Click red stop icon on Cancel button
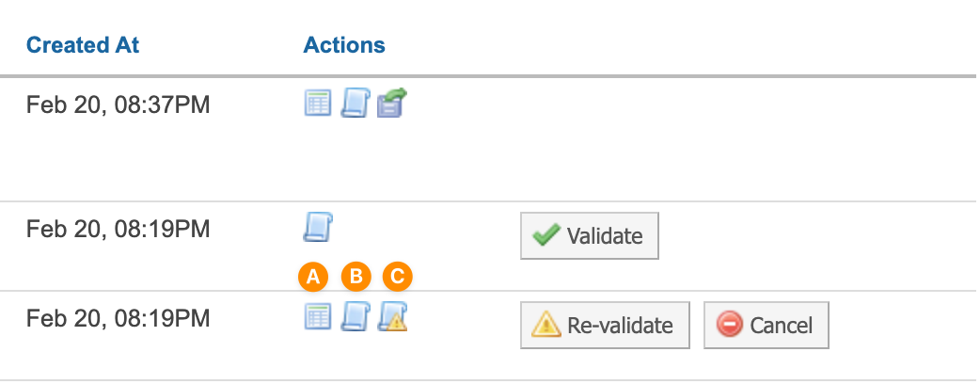The width and height of the screenshot is (980, 384). pyautogui.click(x=729, y=326)
